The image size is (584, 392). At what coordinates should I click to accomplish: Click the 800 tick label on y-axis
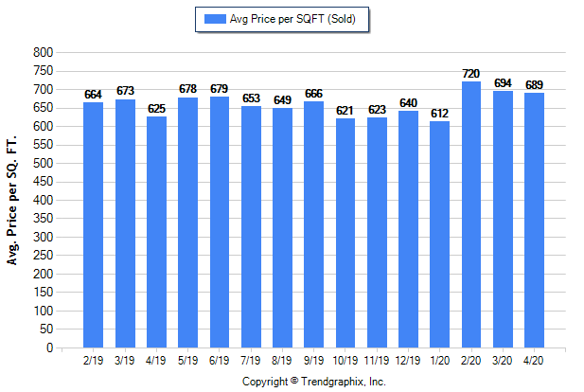click(x=41, y=52)
